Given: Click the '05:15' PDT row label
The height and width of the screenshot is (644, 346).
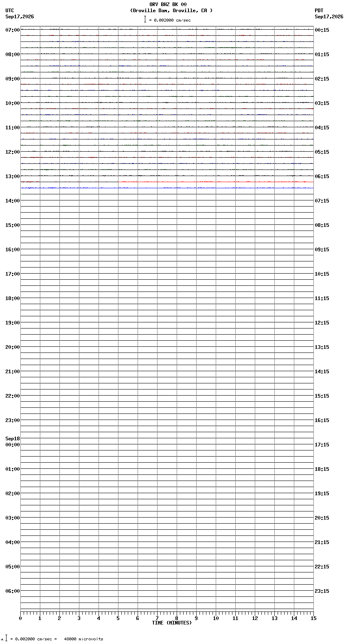Looking at the screenshot, I should click(322, 152).
